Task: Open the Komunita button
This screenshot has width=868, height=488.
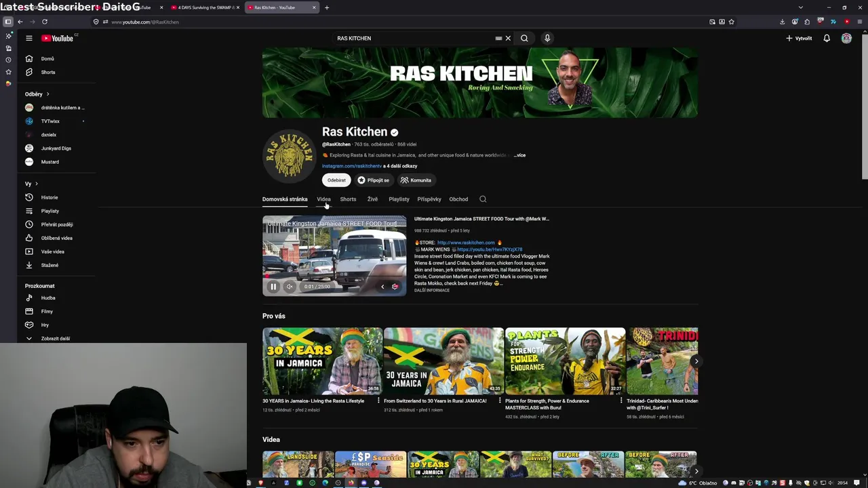Action: coord(416,180)
